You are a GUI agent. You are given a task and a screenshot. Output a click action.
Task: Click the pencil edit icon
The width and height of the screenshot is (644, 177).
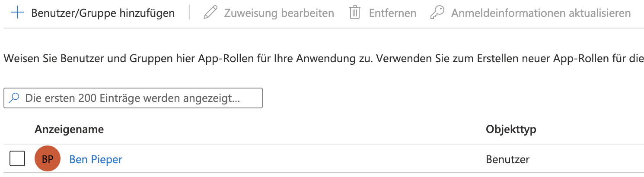[210, 13]
